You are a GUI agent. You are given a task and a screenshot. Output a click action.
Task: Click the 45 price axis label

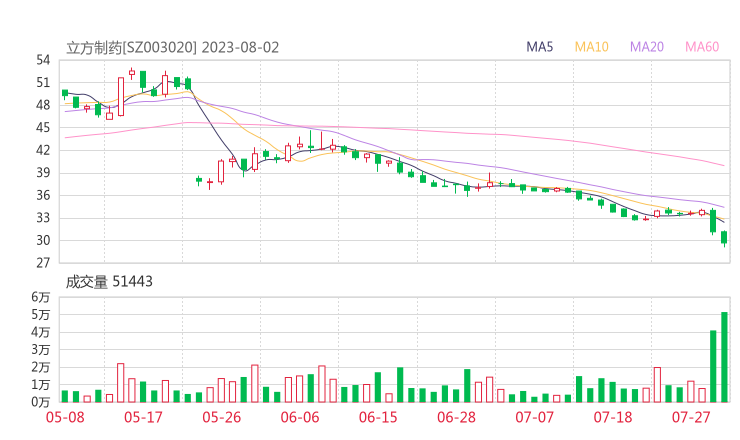[x=43, y=127]
